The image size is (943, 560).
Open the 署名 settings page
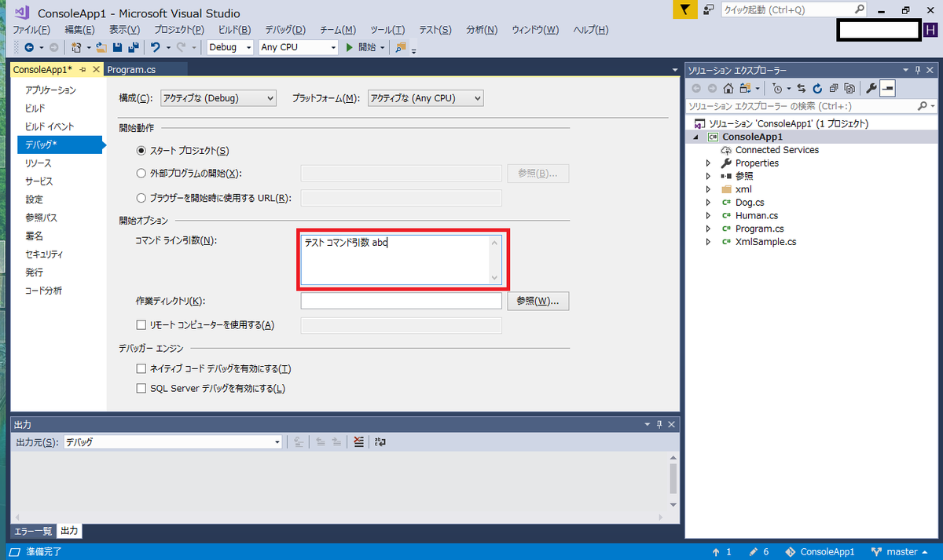tap(35, 236)
